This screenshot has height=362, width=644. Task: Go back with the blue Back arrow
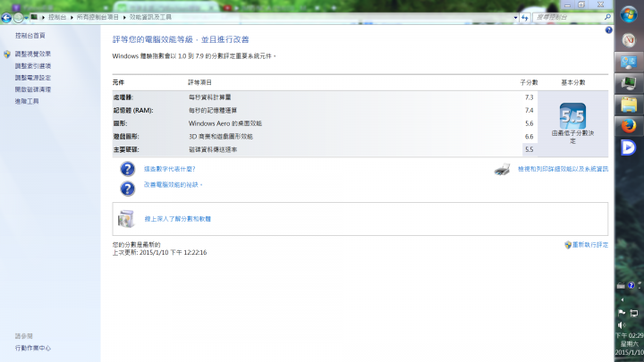(6, 18)
